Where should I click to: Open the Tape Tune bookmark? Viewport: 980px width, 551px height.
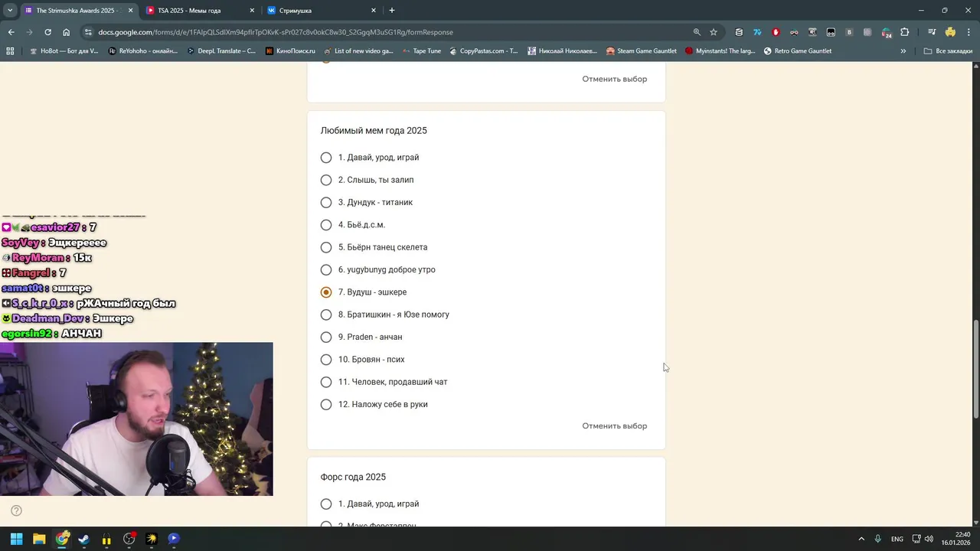tap(420, 51)
